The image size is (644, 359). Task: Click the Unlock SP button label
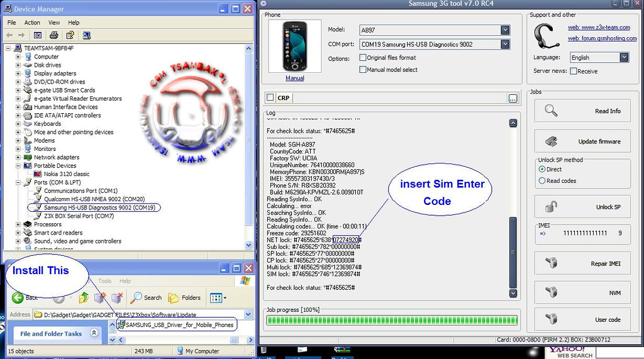pos(608,207)
